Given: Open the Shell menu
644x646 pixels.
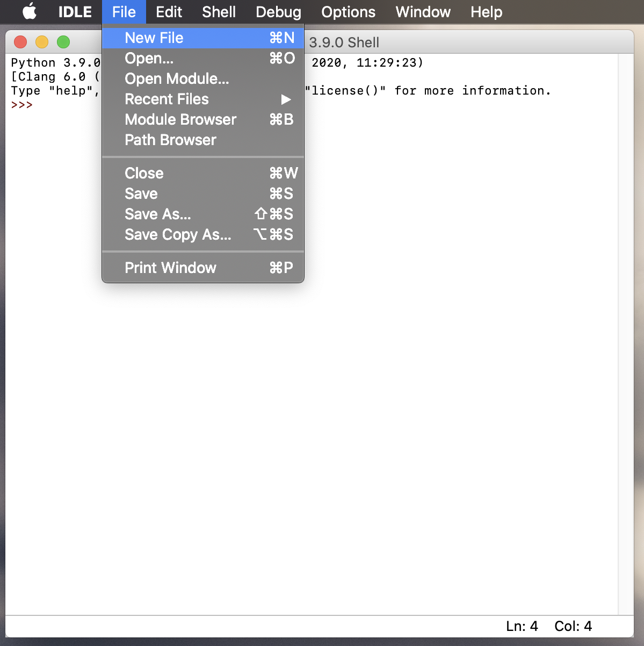Looking at the screenshot, I should coord(219,12).
